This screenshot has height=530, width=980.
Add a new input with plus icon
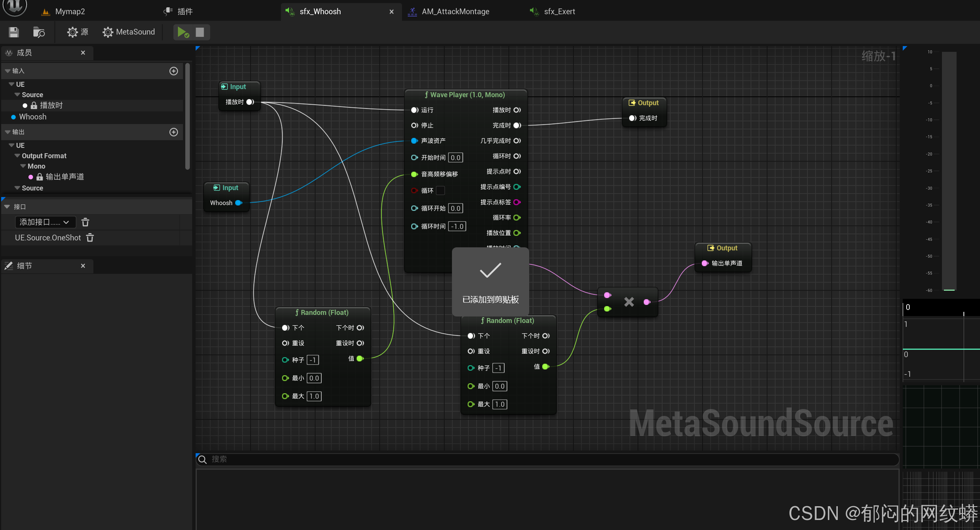[174, 71]
